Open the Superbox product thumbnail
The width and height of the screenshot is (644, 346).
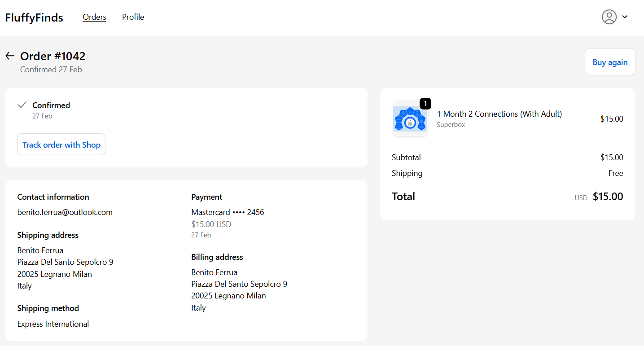tap(410, 119)
